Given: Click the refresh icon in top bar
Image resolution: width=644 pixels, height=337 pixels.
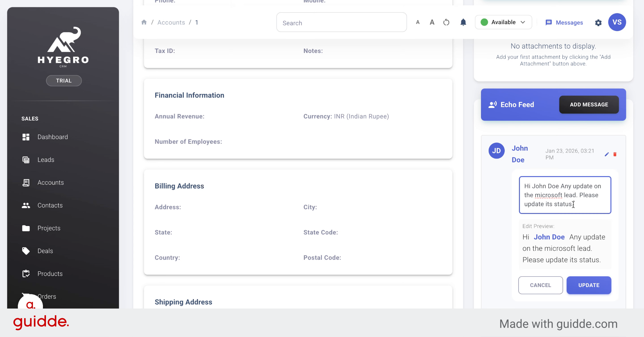Looking at the screenshot, I should [446, 22].
